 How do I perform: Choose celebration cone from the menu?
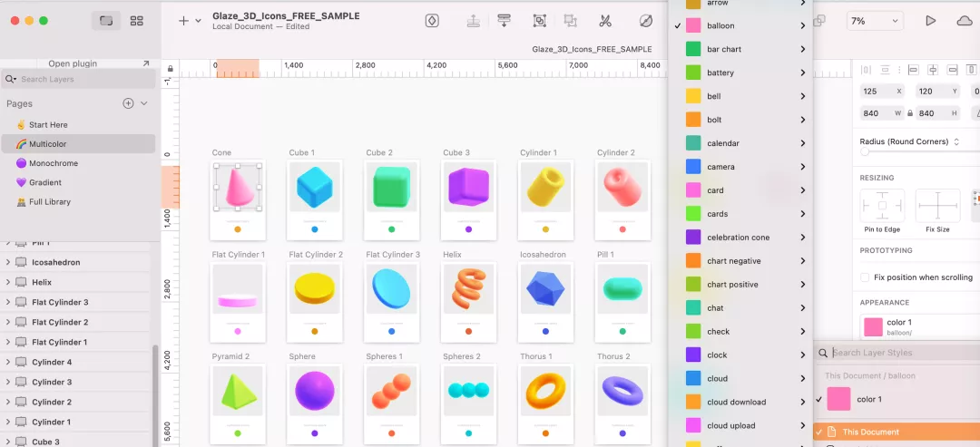[x=738, y=238]
